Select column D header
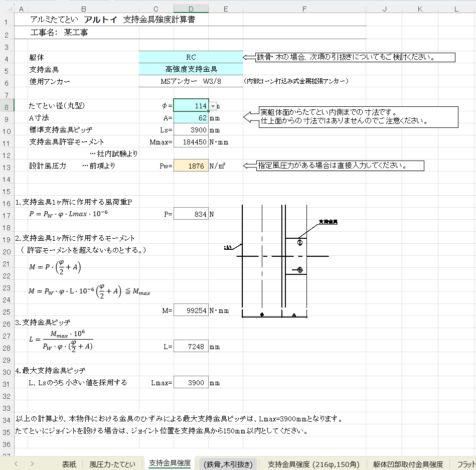Image resolution: width=476 pixels, height=470 pixels. [x=191, y=9]
